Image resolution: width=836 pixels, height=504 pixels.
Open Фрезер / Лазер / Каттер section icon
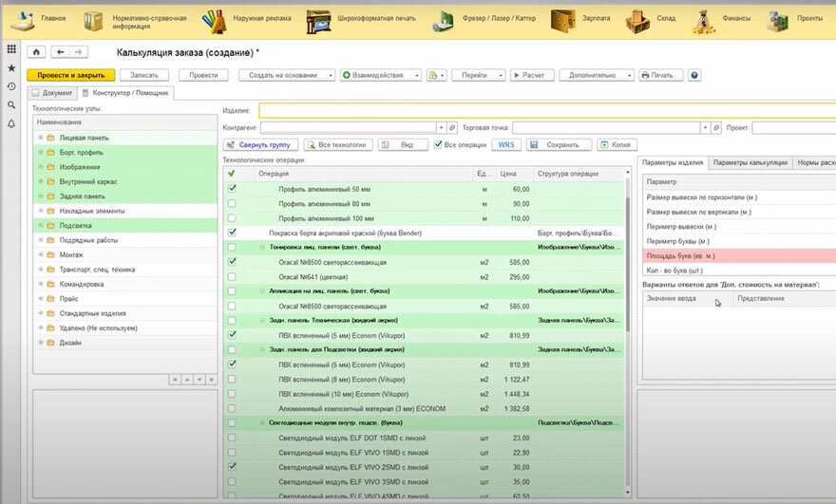(x=443, y=21)
